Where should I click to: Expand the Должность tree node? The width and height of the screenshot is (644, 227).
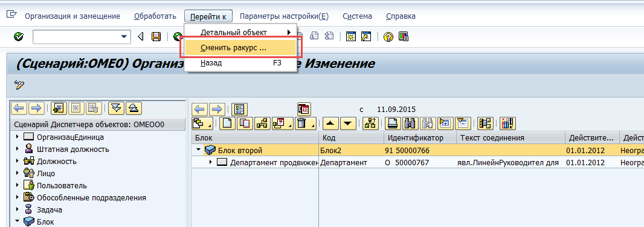(x=18, y=161)
